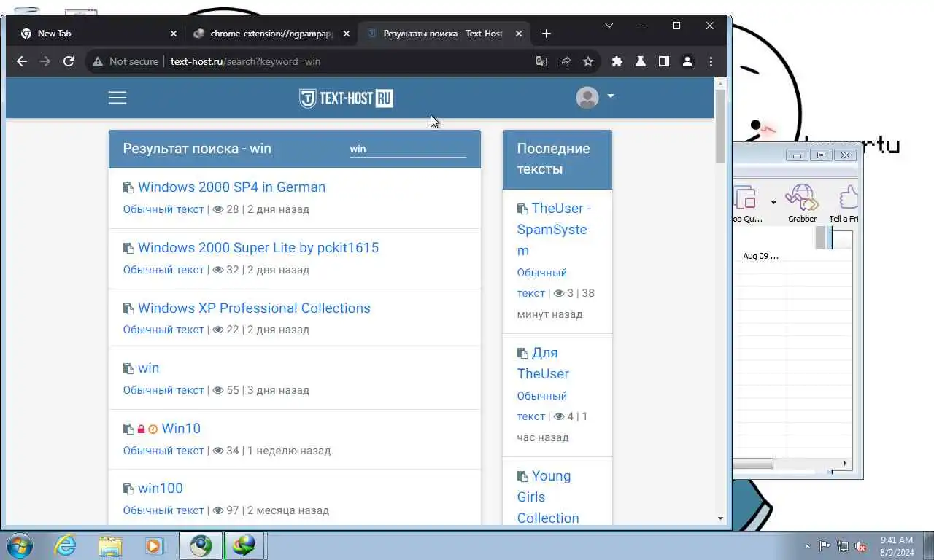
Task: Reload the text-host.ru page
Action: point(69,61)
